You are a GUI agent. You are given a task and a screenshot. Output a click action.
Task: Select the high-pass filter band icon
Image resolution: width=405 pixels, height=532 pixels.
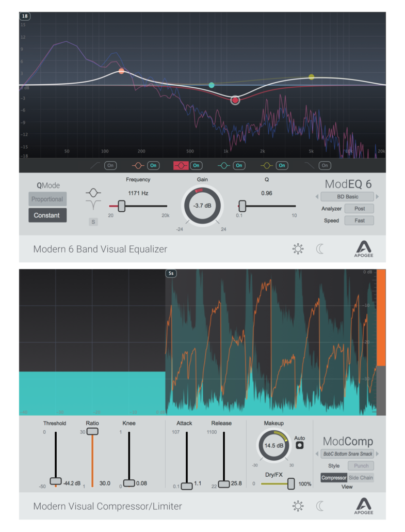click(x=95, y=166)
